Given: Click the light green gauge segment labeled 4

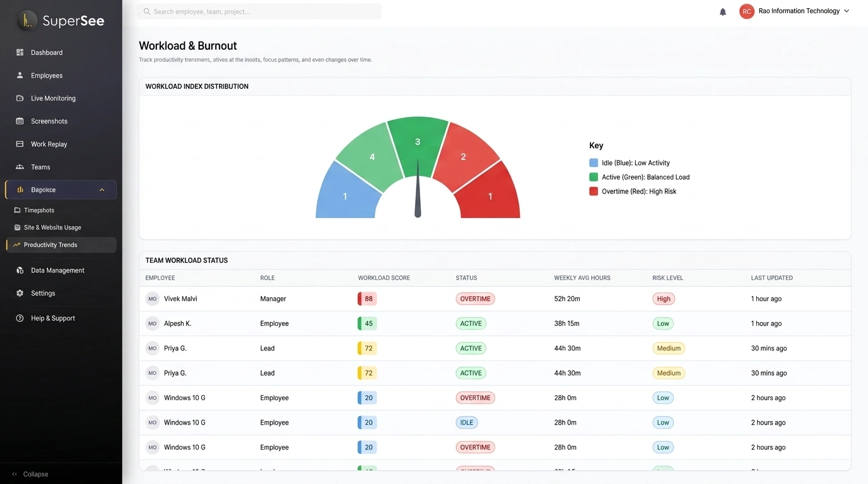Looking at the screenshot, I should [x=372, y=156].
